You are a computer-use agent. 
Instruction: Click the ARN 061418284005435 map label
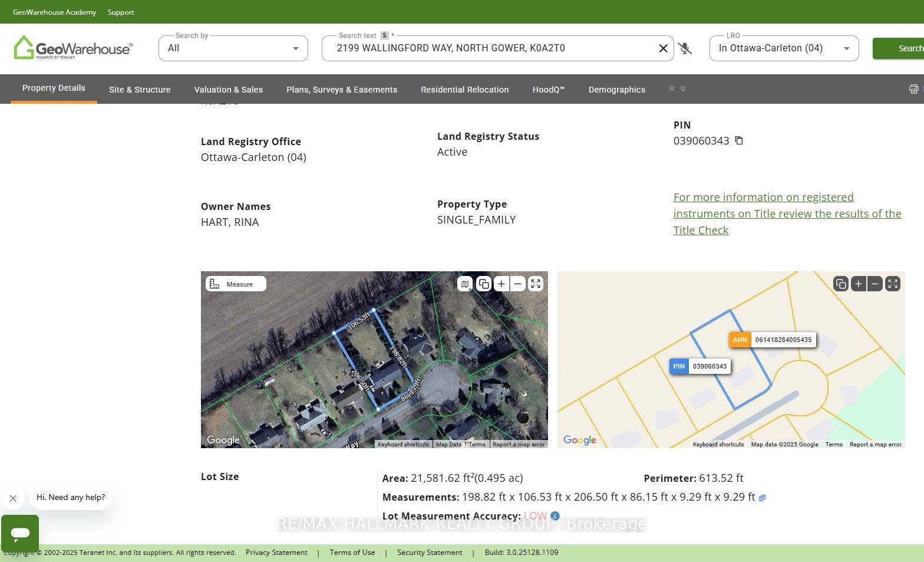click(773, 340)
